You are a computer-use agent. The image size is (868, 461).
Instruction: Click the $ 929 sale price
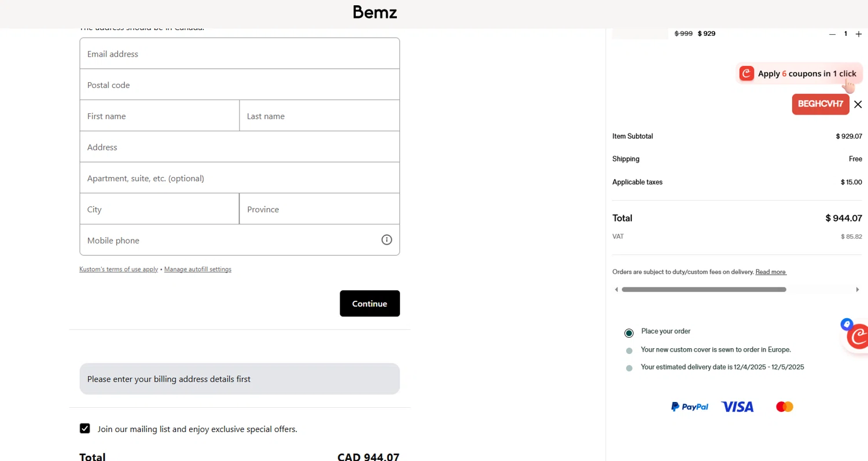point(707,34)
